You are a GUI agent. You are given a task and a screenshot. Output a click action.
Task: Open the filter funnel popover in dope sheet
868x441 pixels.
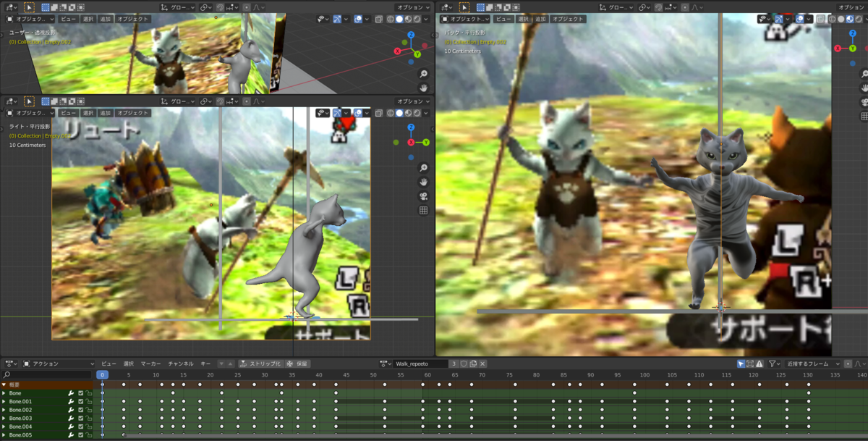[x=775, y=364]
